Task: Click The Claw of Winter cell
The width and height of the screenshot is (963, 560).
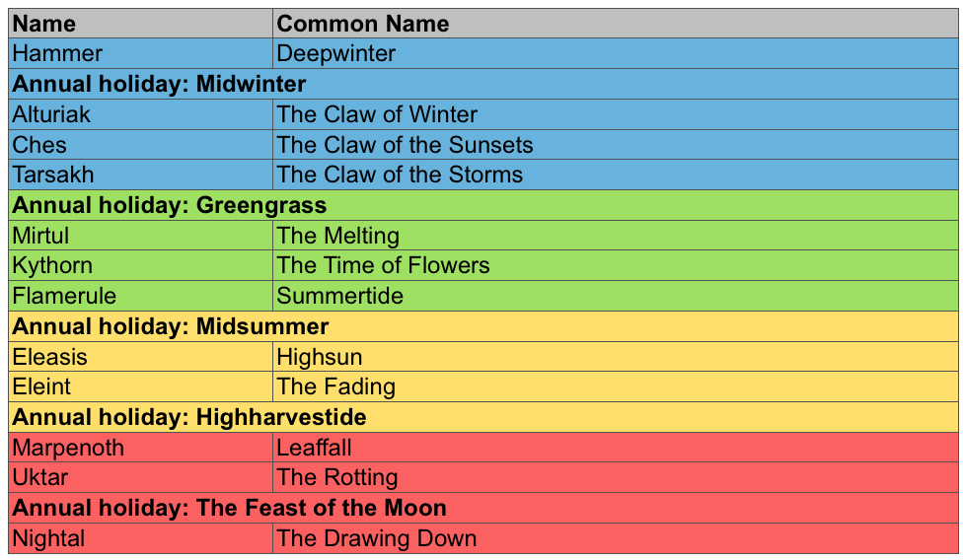Action: (x=616, y=114)
